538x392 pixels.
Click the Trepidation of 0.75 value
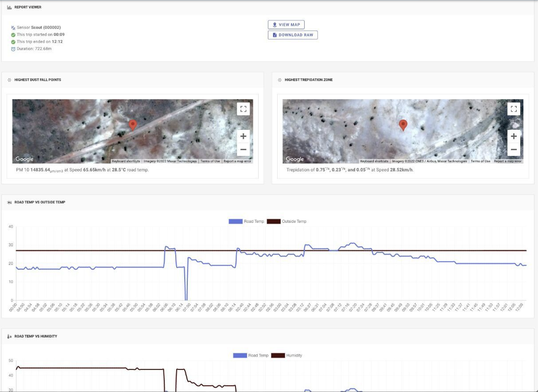click(308, 170)
